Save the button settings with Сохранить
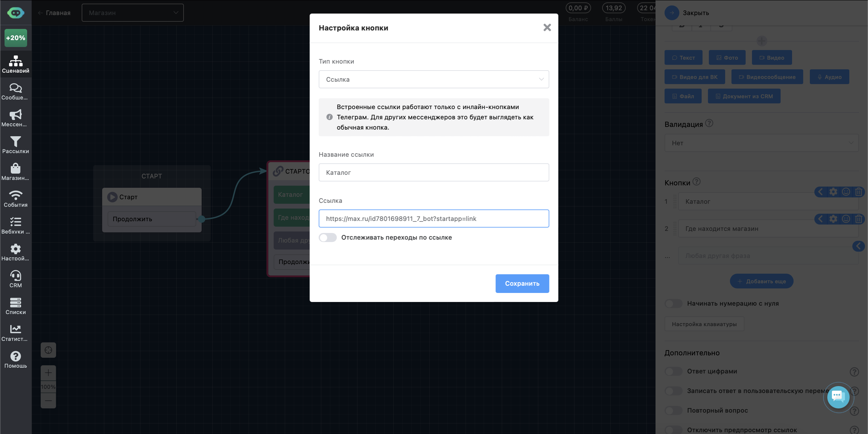This screenshot has height=434, width=868. point(522,283)
